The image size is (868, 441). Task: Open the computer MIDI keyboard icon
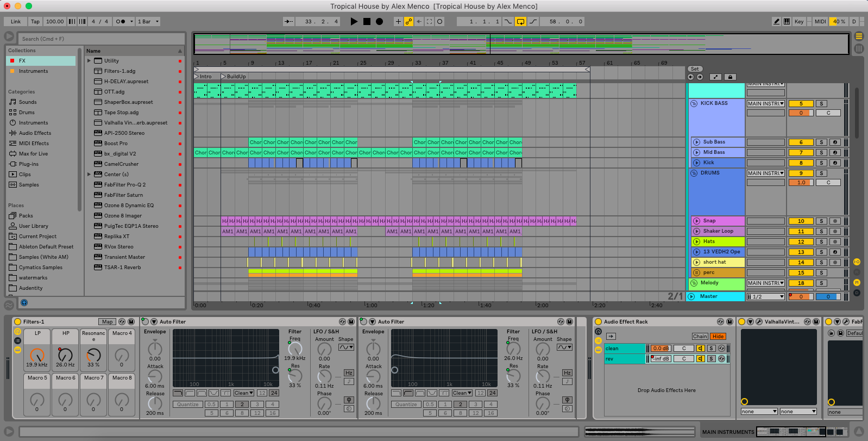[x=787, y=22]
